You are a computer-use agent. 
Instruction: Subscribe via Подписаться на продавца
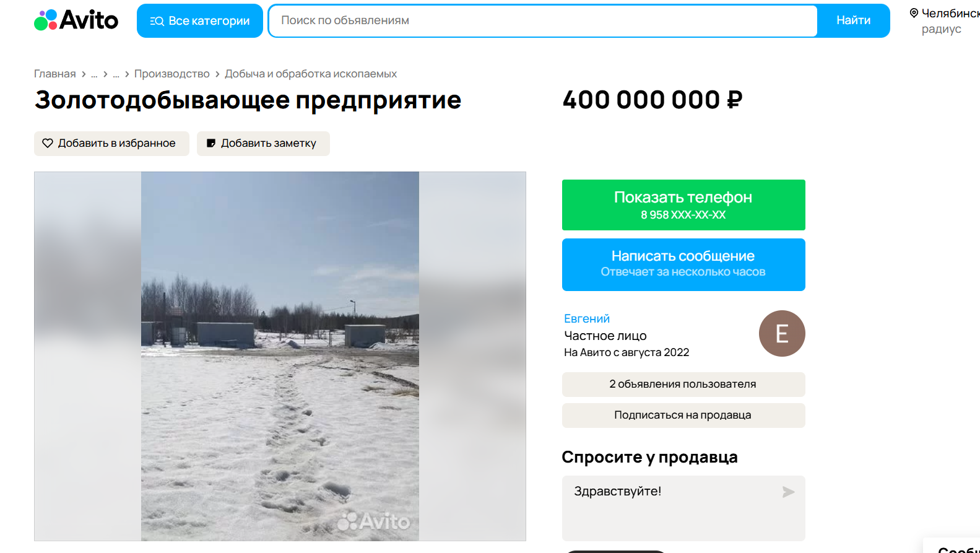point(683,416)
